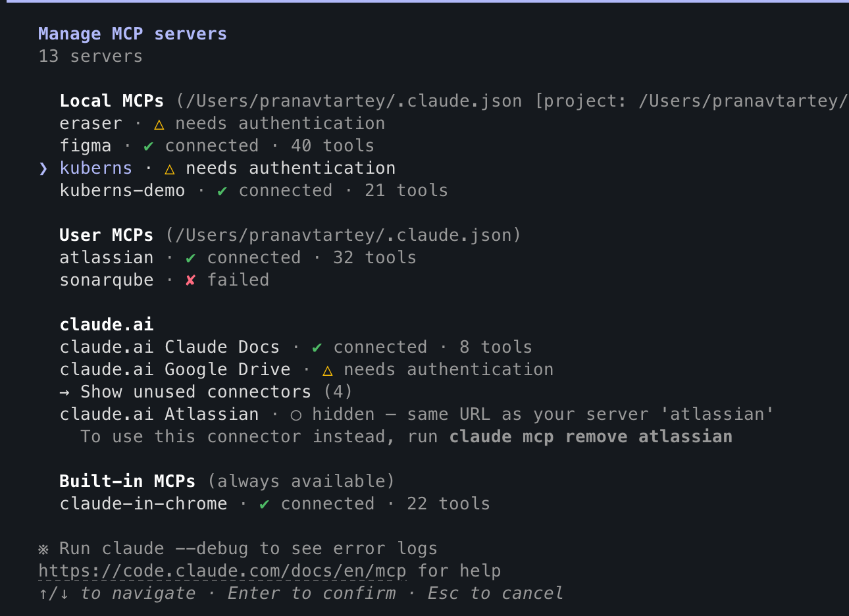849x616 pixels.
Task: Click '21 tools' on the kuberns-demo row
Action: 407,191
